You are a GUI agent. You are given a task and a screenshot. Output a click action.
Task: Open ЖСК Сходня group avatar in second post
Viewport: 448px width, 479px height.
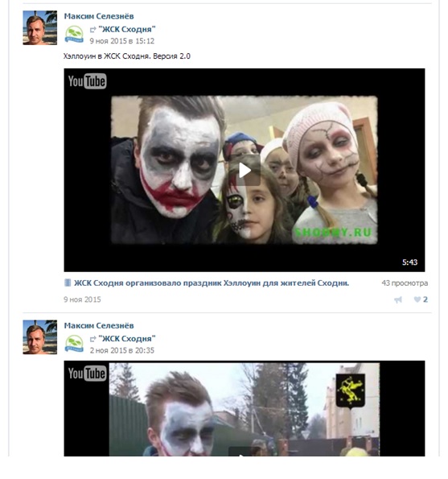tap(74, 344)
